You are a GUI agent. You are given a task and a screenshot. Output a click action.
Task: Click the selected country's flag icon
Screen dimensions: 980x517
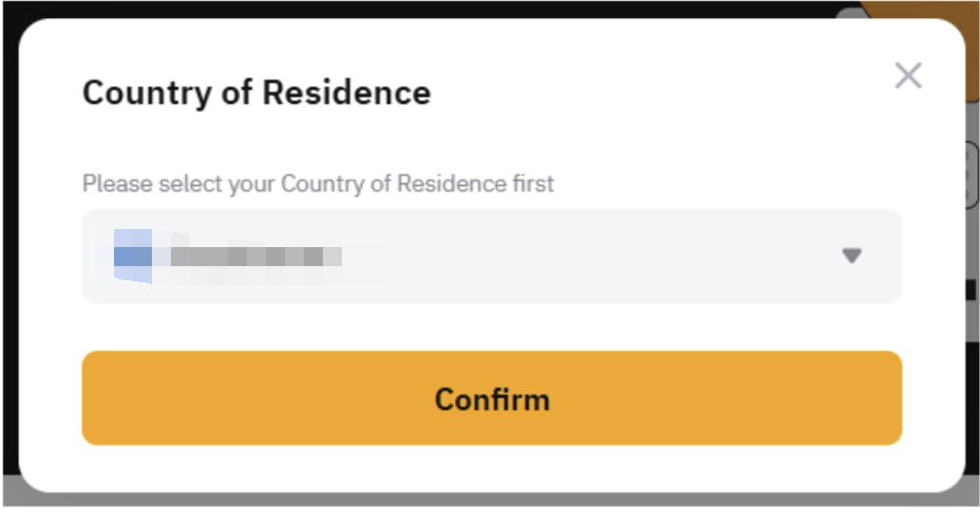coord(132,257)
